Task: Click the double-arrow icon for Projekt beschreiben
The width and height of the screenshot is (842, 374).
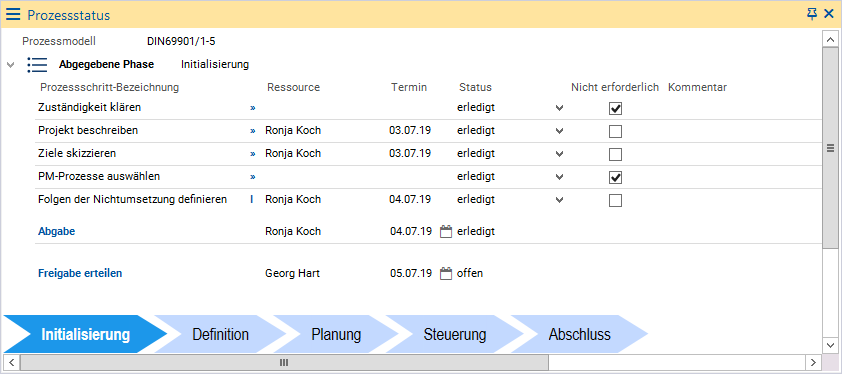Action: point(252,131)
